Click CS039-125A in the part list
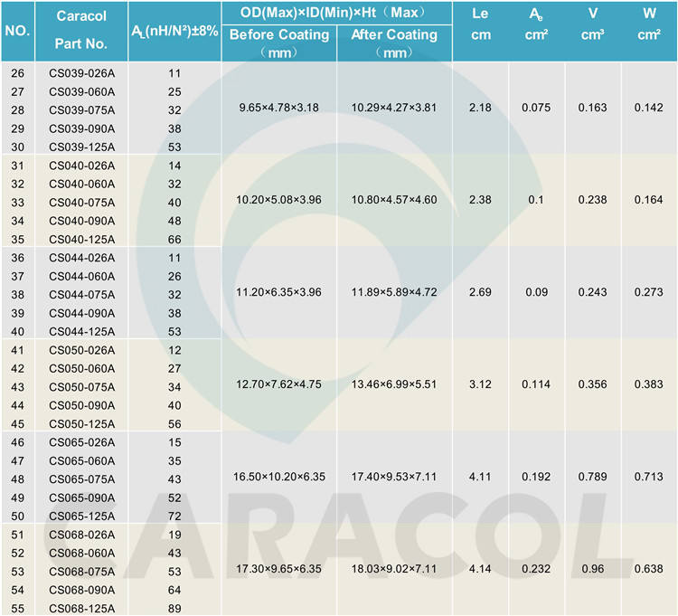This screenshot has height=616, width=678. (x=81, y=147)
